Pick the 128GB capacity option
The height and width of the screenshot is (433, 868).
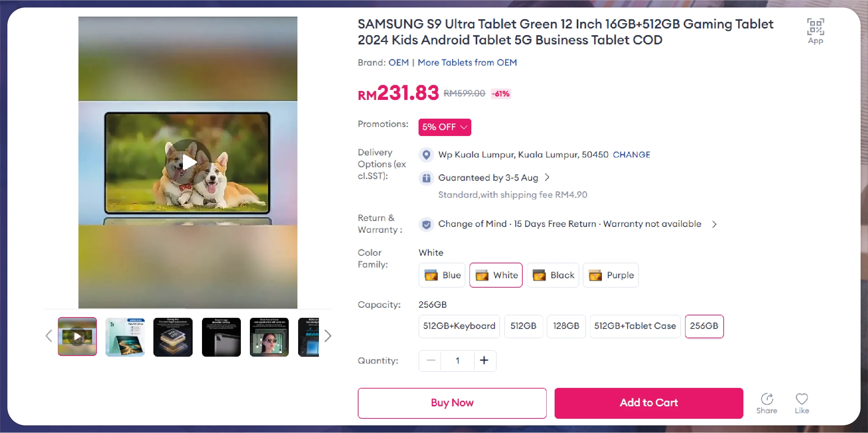[566, 326]
